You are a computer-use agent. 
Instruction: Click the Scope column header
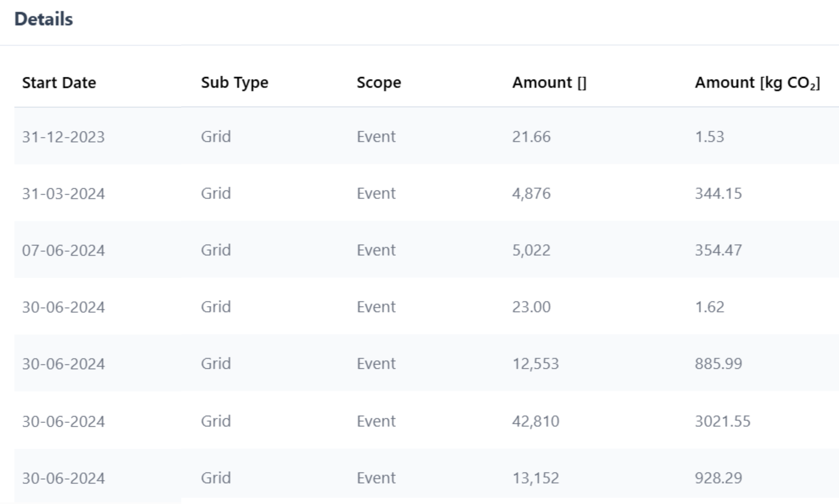379,83
